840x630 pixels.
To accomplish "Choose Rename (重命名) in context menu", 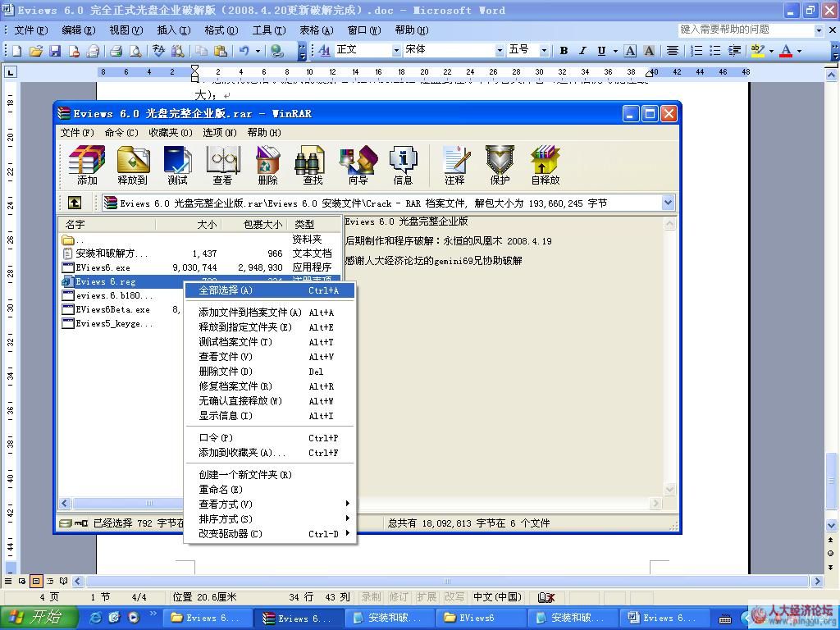I will coord(270,490).
